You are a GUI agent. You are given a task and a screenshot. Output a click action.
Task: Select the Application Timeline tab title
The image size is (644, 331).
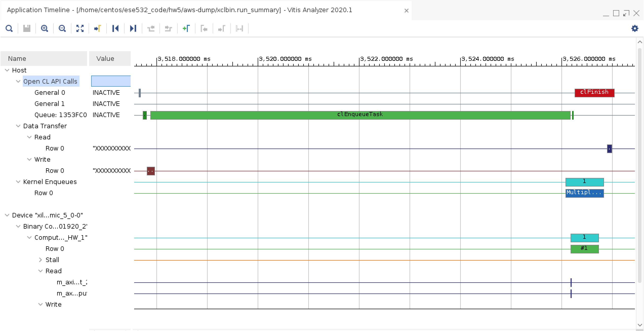tap(179, 10)
